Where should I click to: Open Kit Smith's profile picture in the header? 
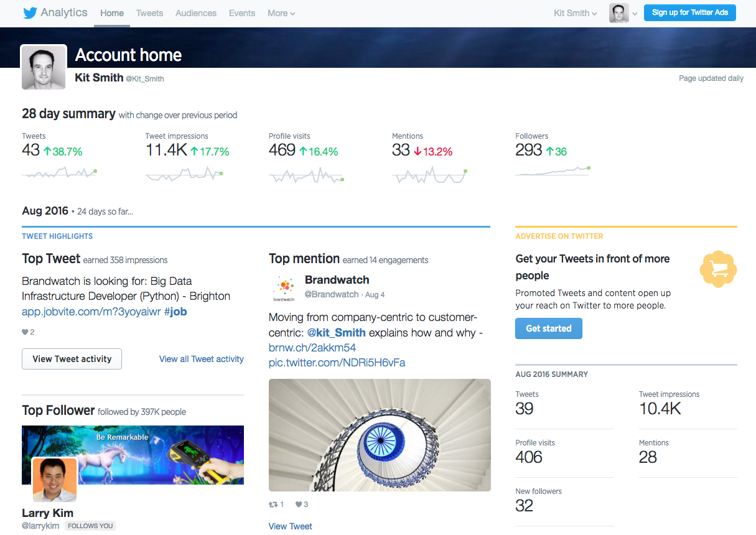43,67
